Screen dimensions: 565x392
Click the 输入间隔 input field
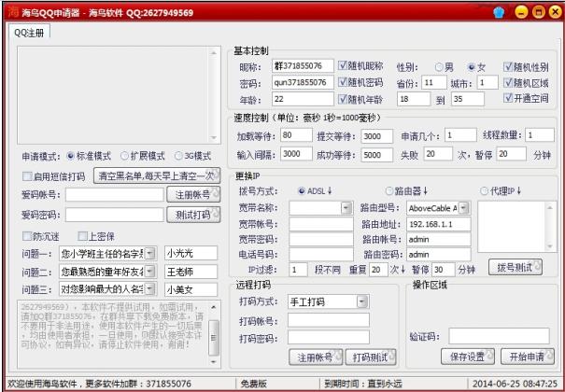296,154
